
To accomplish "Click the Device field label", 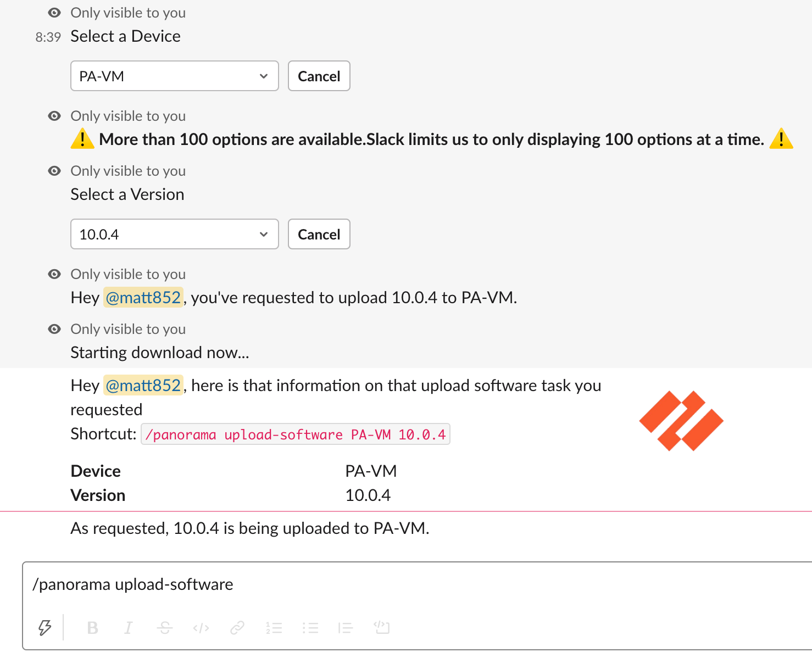I will 96,471.
